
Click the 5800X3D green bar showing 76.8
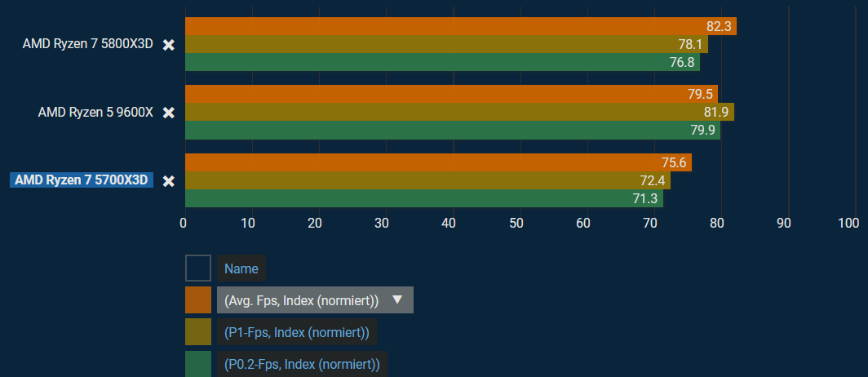click(442, 62)
